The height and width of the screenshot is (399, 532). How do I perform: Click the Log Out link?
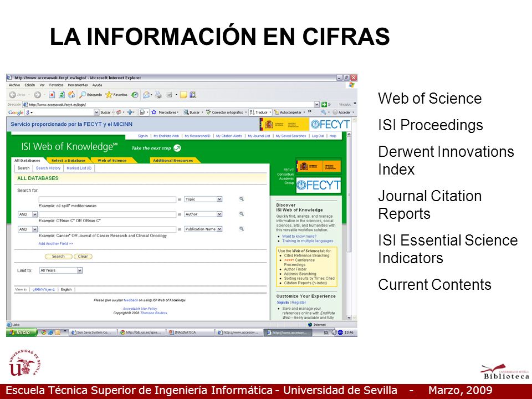click(318, 136)
